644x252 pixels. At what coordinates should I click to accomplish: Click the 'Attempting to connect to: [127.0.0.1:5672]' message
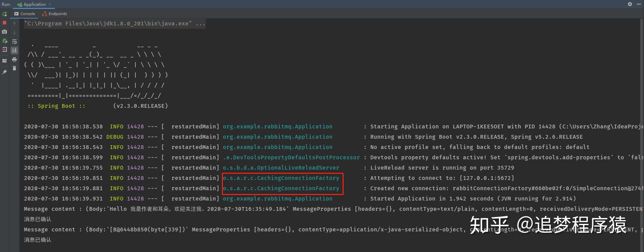[442, 178]
